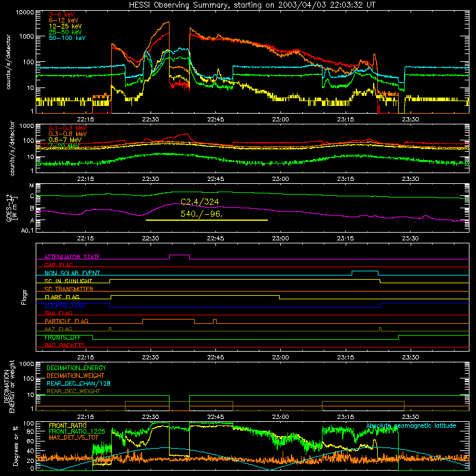Select the yellow 12-25 keV legend label
Viewport: 476px width, 476px height.
tap(65, 26)
